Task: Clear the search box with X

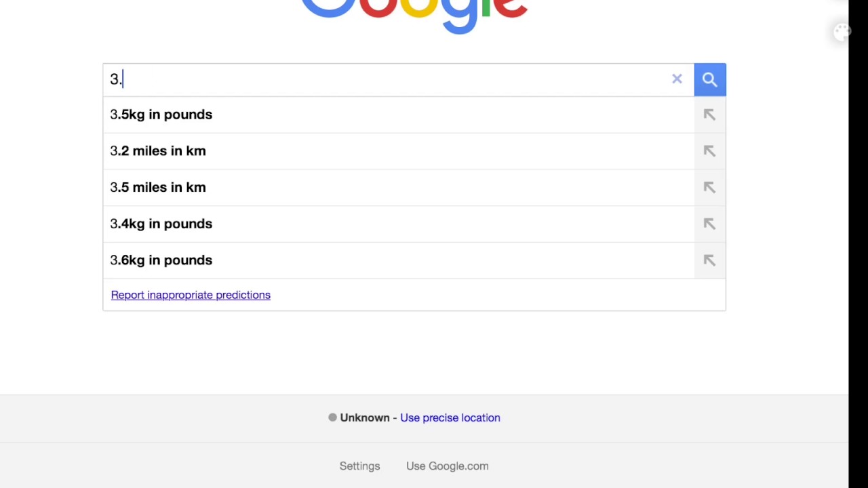Action: click(x=677, y=79)
